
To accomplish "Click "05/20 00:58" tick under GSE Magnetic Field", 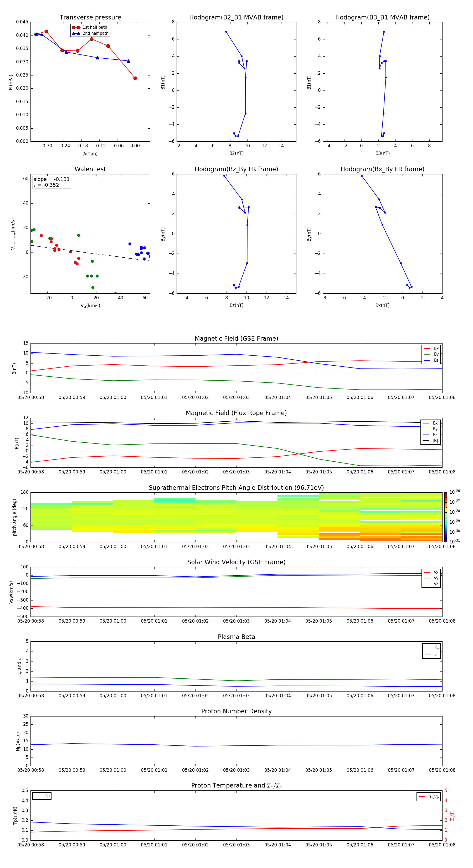I will pyautogui.click(x=31, y=398).
